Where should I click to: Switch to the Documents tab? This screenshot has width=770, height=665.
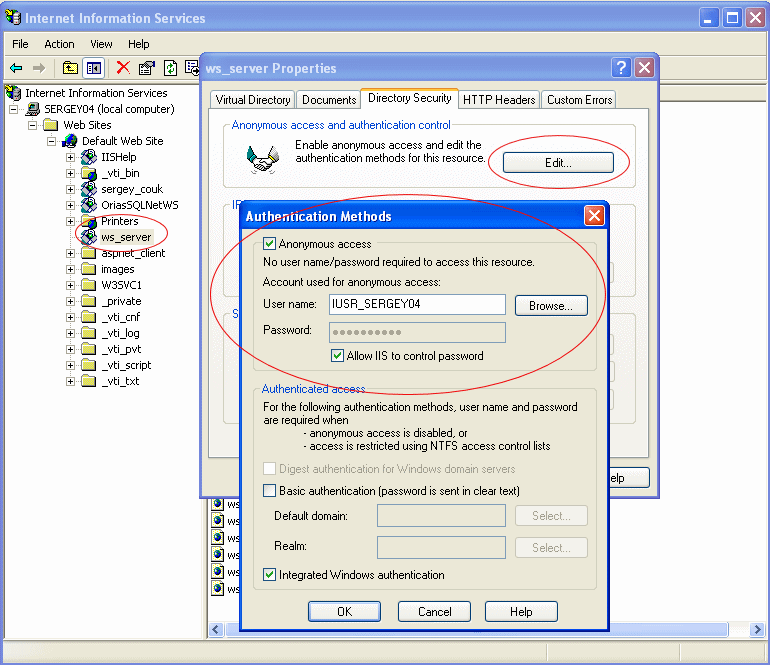(x=329, y=100)
